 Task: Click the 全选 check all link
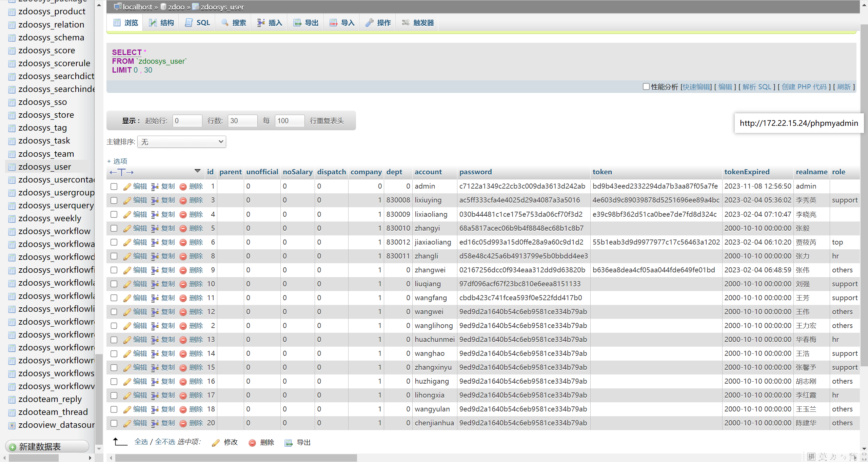point(141,442)
